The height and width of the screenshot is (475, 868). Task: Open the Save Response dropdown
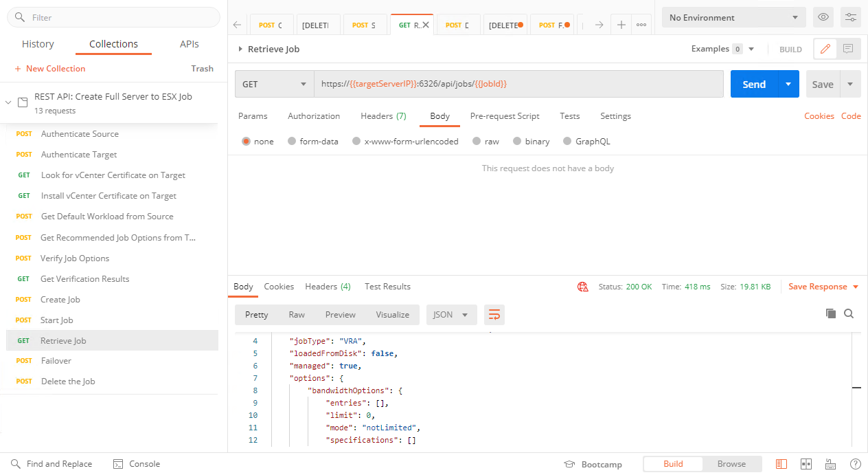[x=823, y=287]
